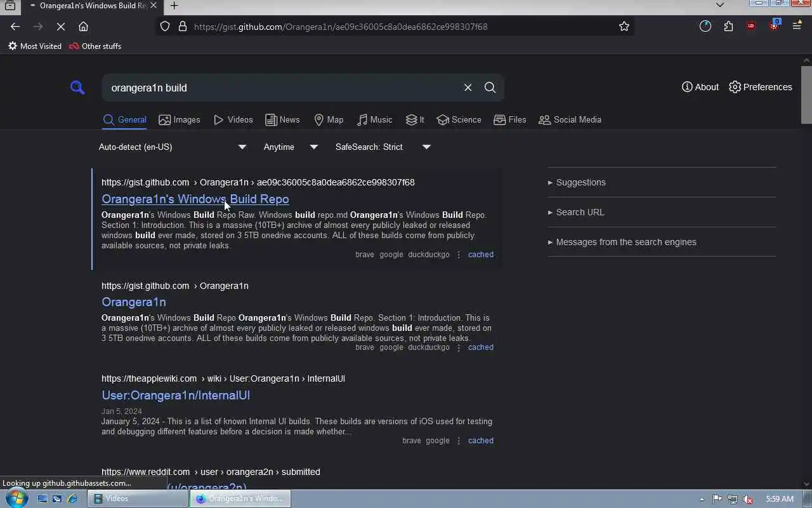Click the browser back arrow

(x=15, y=27)
